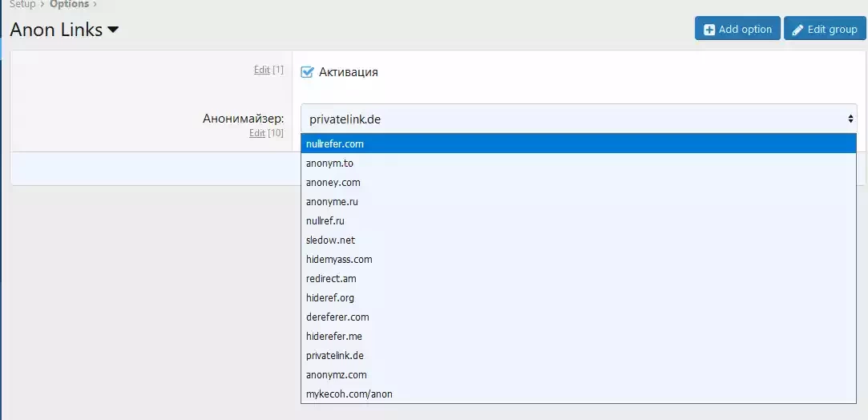This screenshot has width=868, height=420.
Task: Choose anoney.com in the dropdown list
Action: (x=579, y=183)
